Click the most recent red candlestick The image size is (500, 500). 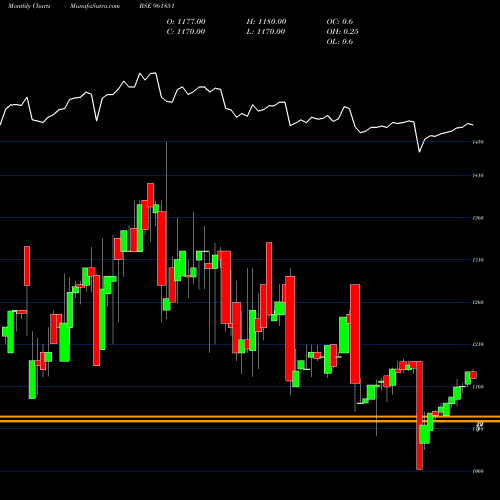pos(473,375)
